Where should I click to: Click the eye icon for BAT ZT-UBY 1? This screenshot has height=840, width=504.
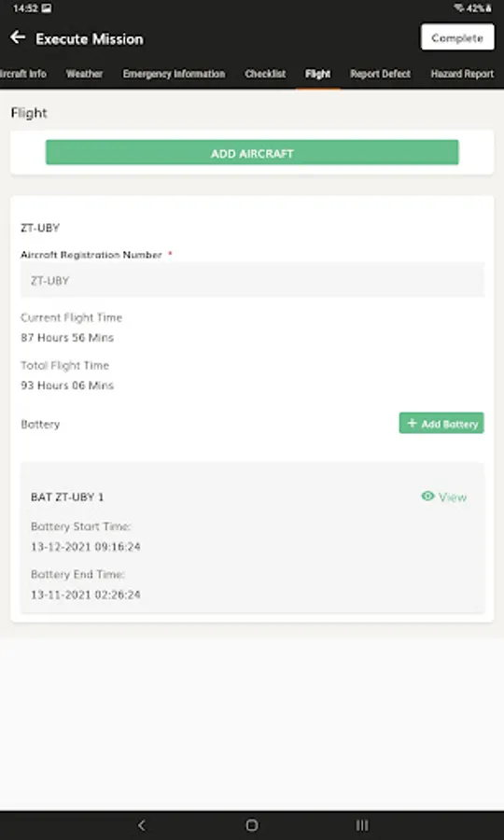pos(427,497)
